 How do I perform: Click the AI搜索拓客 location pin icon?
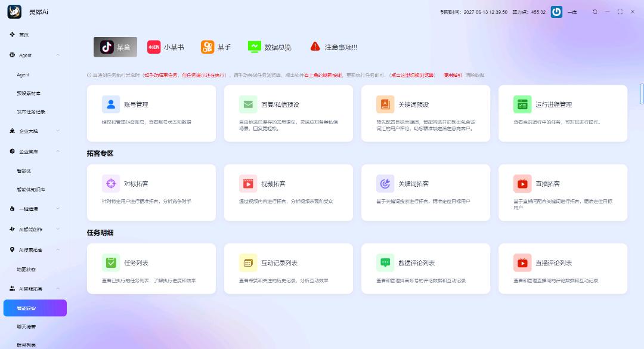[x=13, y=249]
